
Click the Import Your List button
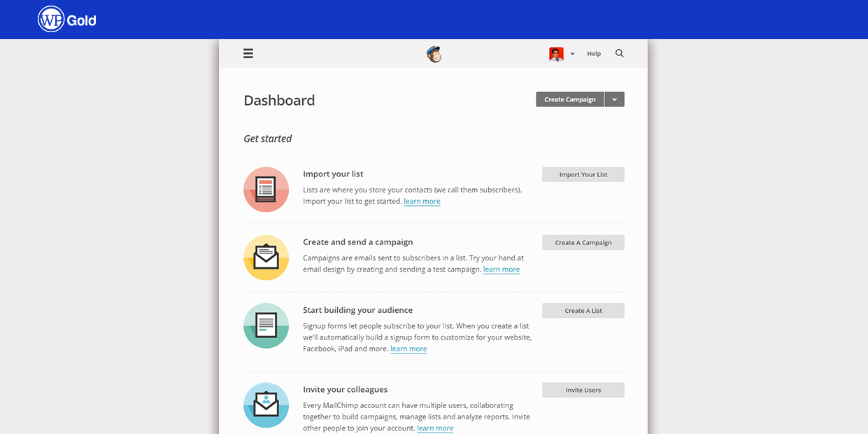click(583, 174)
